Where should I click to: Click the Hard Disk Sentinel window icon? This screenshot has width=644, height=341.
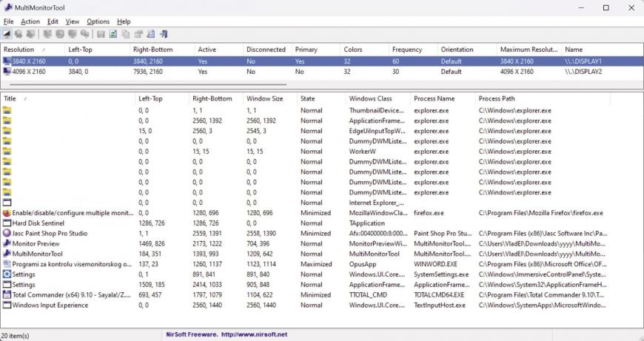point(7,223)
